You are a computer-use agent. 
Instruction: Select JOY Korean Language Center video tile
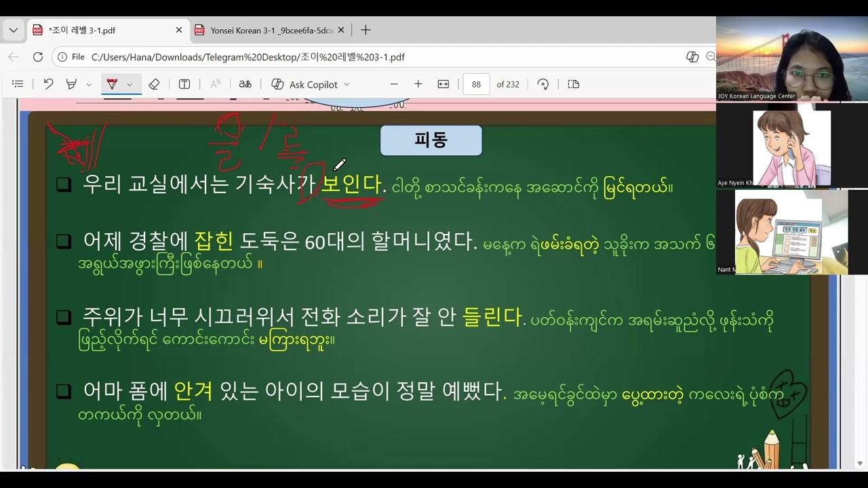pyautogui.click(x=792, y=59)
